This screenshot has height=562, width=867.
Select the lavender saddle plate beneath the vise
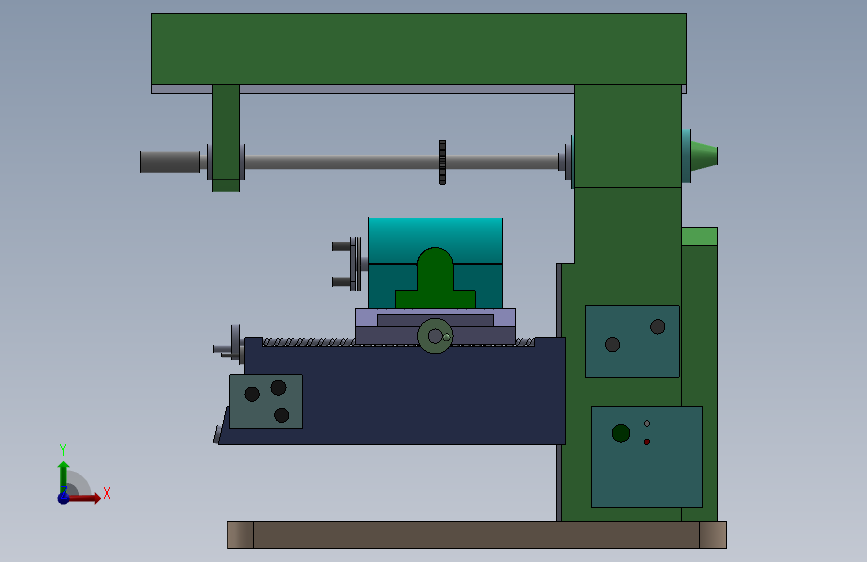(x=435, y=317)
